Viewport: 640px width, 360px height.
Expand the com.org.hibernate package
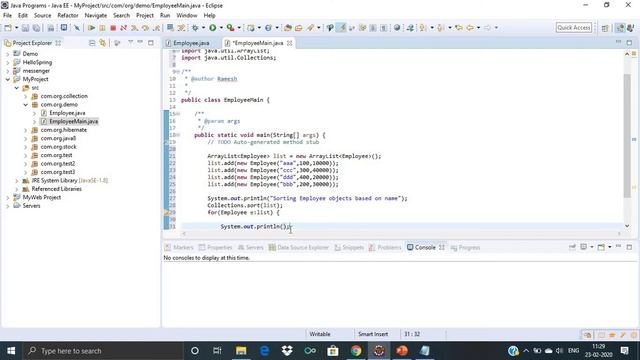pyautogui.click(x=25, y=130)
